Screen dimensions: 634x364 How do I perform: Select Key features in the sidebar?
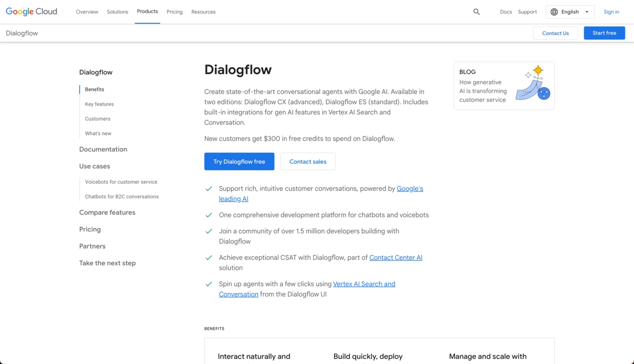99,104
